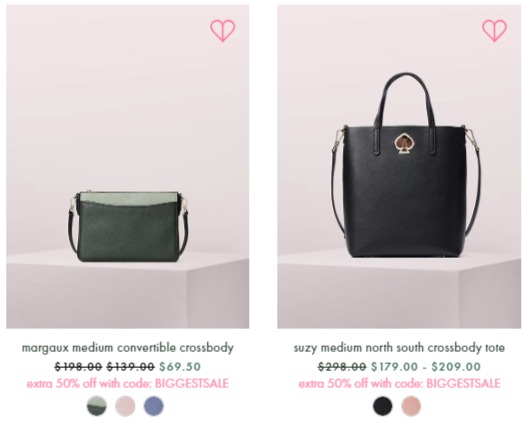Click BIGGESTSALE promo text under margaux crossbody
The image size is (524, 433).
(x=191, y=383)
